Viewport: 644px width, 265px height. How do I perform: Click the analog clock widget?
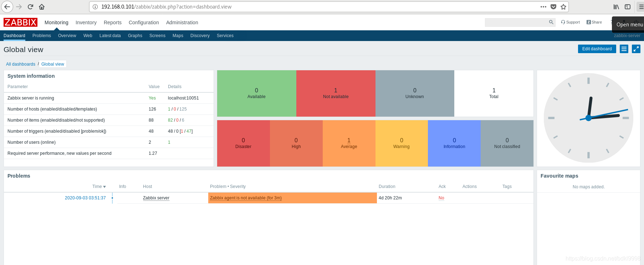588,118
